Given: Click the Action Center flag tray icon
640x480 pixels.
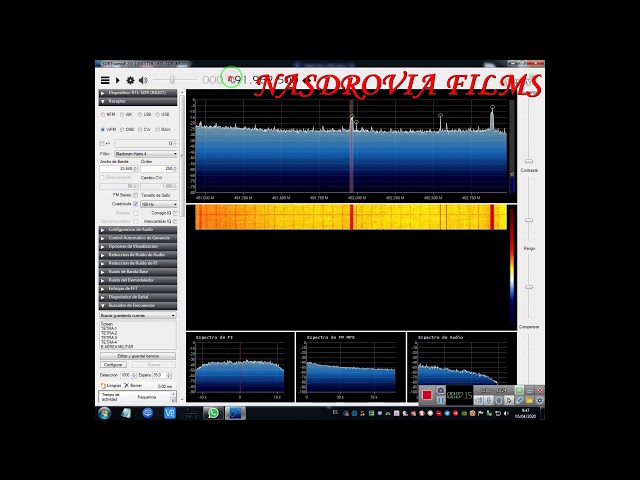Looking at the screenshot, I should click(481, 413).
